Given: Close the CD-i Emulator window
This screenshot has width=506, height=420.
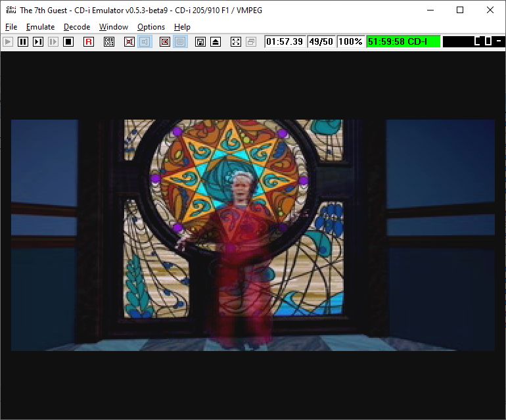Looking at the screenshot, I should [x=490, y=10].
